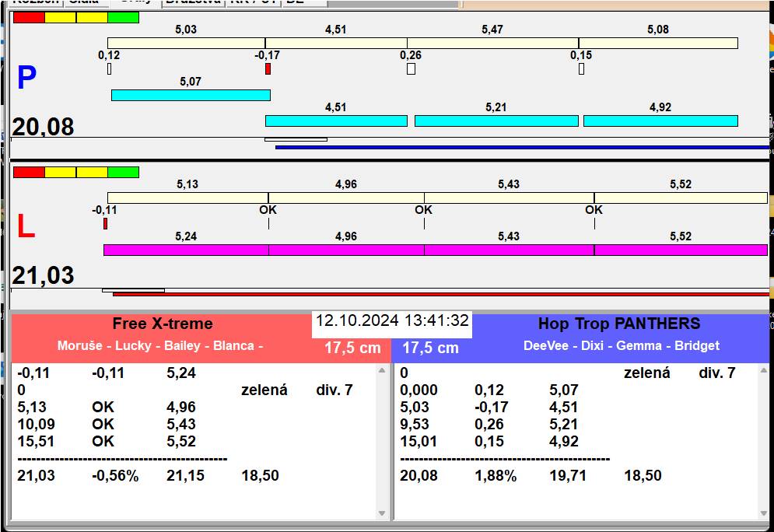
Task: Click the 12.10.2024 13:41:32 timestamp
Action: click(392, 320)
